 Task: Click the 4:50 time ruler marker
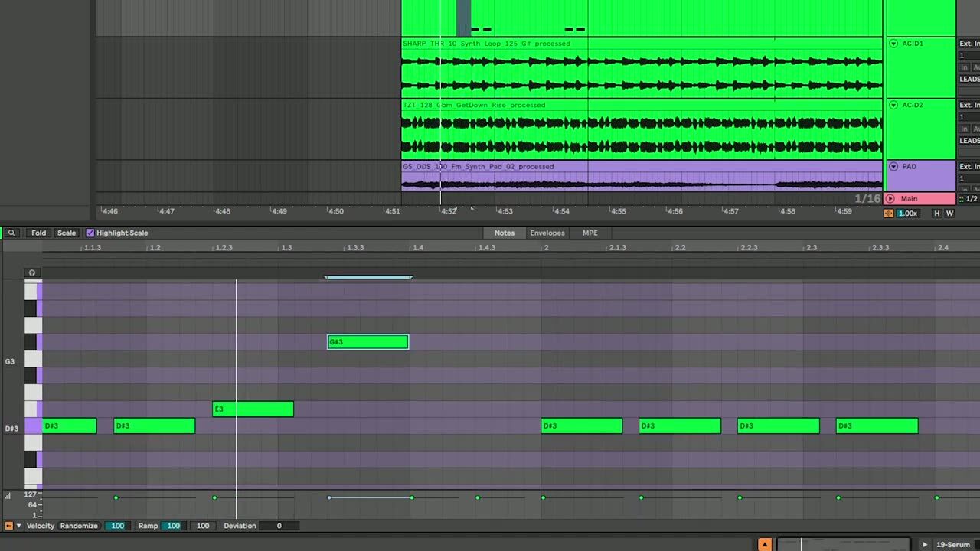click(x=335, y=211)
